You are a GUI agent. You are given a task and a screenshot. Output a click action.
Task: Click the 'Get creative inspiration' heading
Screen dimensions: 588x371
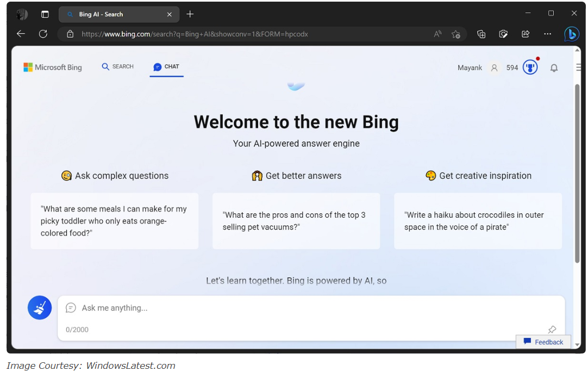[479, 176]
